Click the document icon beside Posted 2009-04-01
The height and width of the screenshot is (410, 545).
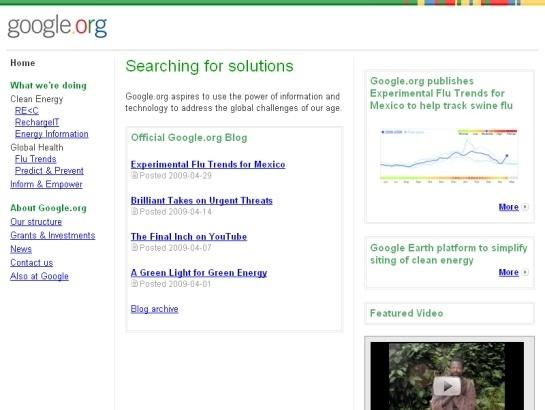pyautogui.click(x=135, y=284)
